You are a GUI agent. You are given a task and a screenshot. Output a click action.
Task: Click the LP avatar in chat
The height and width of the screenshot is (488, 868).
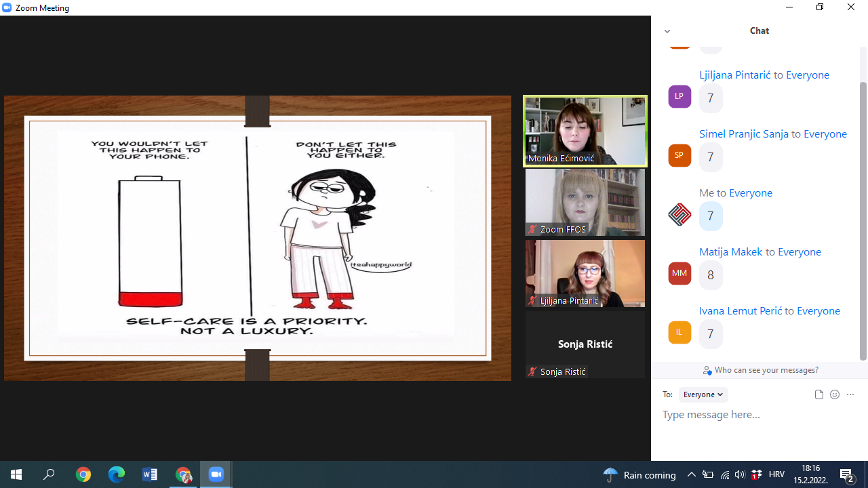click(679, 96)
